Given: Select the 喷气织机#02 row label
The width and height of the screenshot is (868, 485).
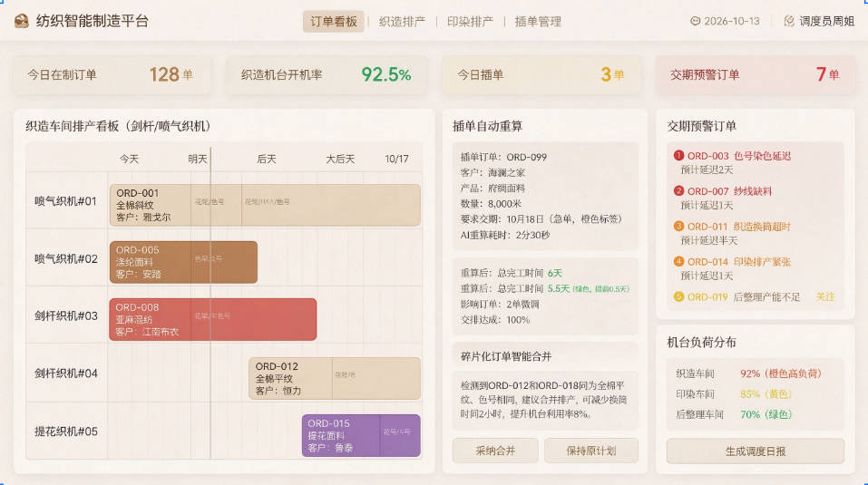Looking at the screenshot, I should [x=66, y=258].
